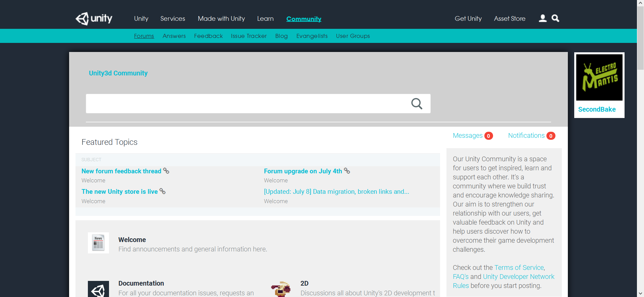Open link icon beside New forum feedback thread
The image size is (644, 297).
coord(166,171)
